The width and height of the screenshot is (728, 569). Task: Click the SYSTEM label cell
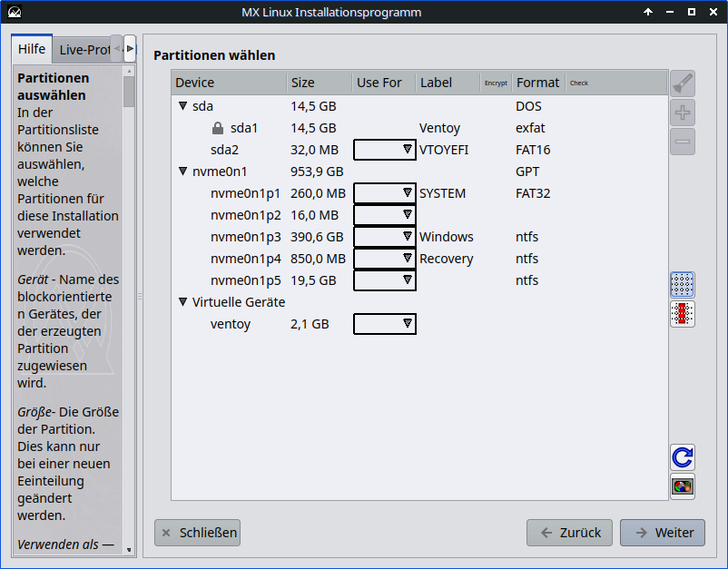442,193
